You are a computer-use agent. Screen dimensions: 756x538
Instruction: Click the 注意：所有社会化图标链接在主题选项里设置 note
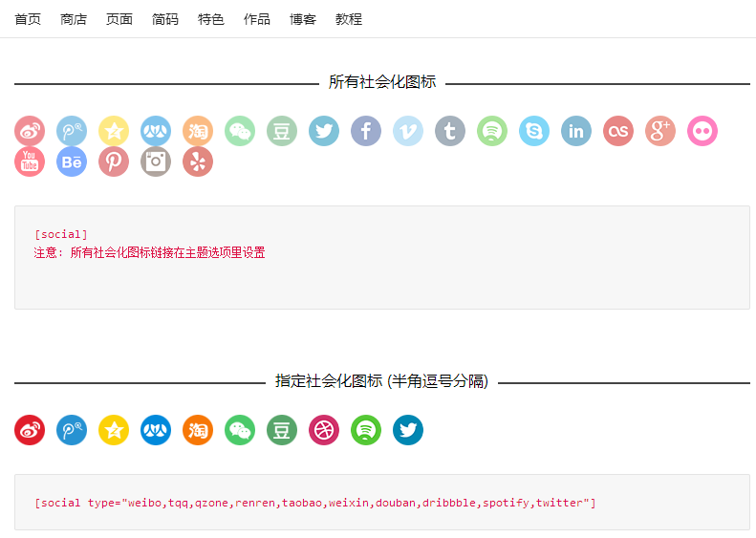click(x=149, y=252)
